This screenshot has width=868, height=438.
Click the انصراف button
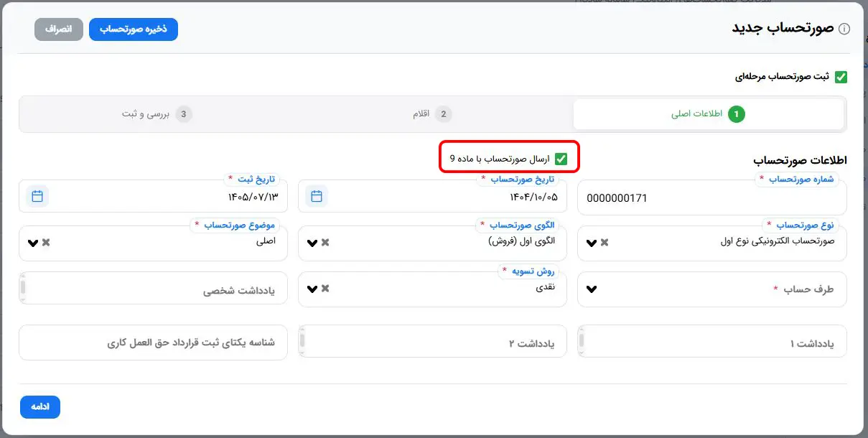click(59, 29)
